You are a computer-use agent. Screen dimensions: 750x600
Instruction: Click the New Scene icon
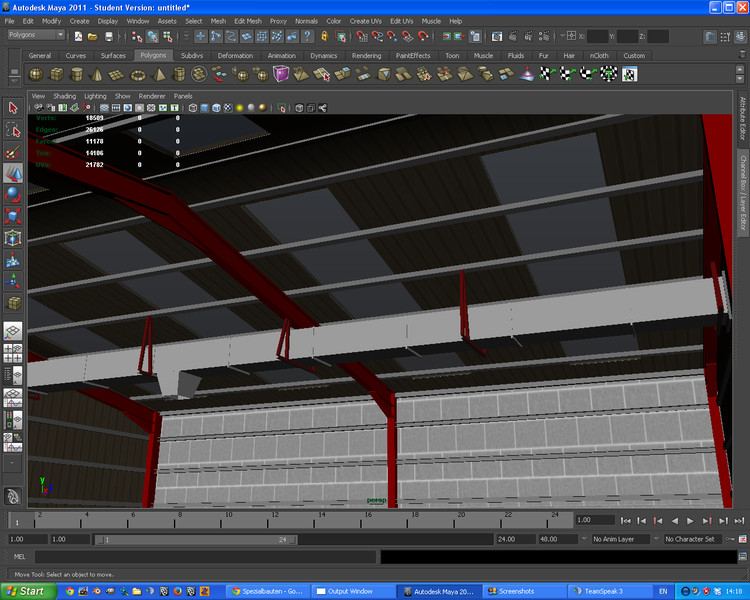78,36
